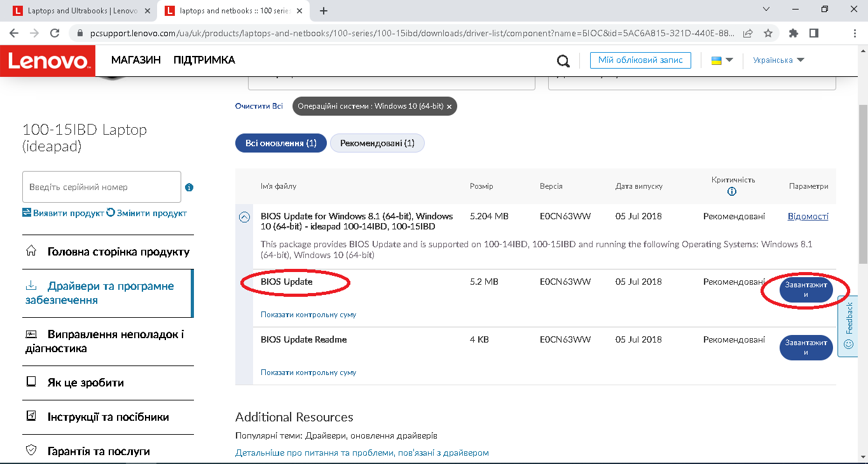Screen dimensions: 868x464
Task: Open Відомості link for BIOS package
Action: 808,216
